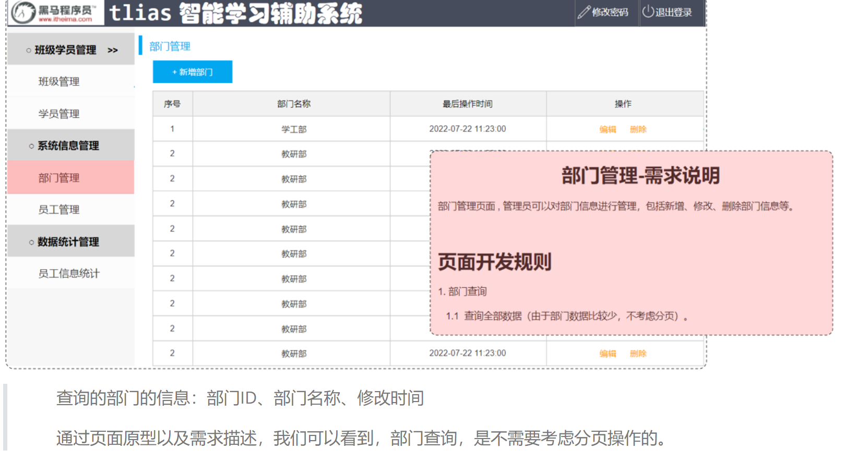
Task: Open 员工管理 in the sidebar
Action: tap(59, 210)
